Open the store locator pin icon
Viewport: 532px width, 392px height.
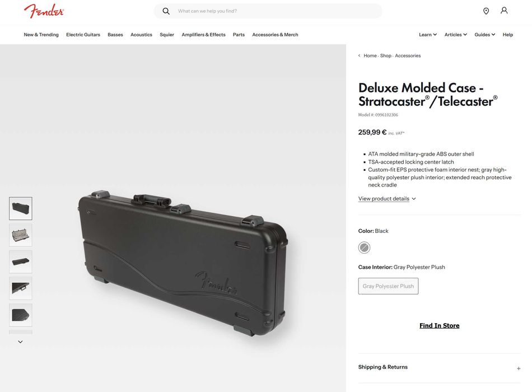486,11
